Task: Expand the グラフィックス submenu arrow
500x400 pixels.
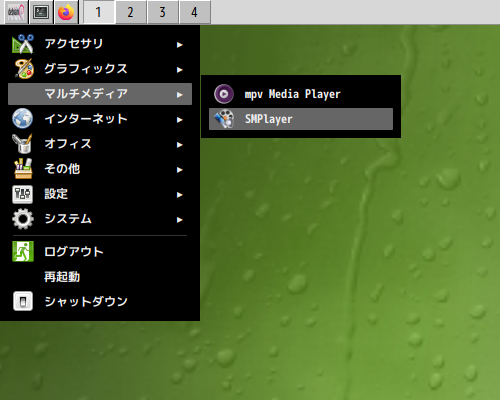Action: tap(180, 70)
